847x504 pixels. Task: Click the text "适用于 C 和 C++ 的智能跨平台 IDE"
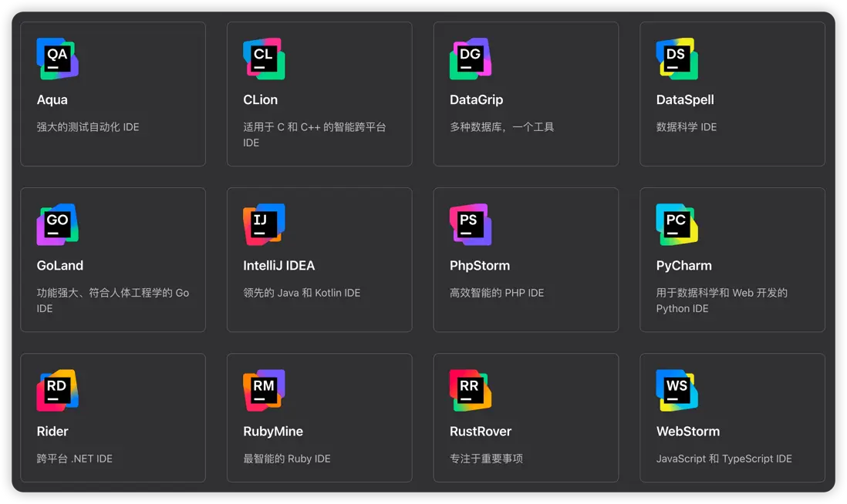[315, 135]
